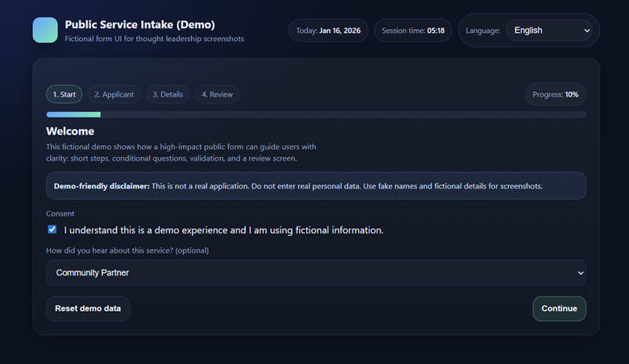Click the Demo-friendly disclaimer notice box
This screenshot has width=629, height=364.
[x=316, y=186]
